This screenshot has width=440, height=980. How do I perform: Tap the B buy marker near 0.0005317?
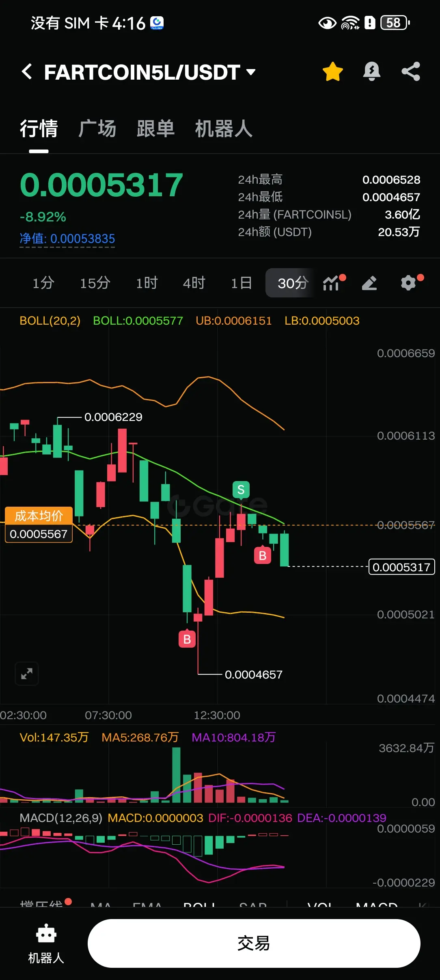263,555
